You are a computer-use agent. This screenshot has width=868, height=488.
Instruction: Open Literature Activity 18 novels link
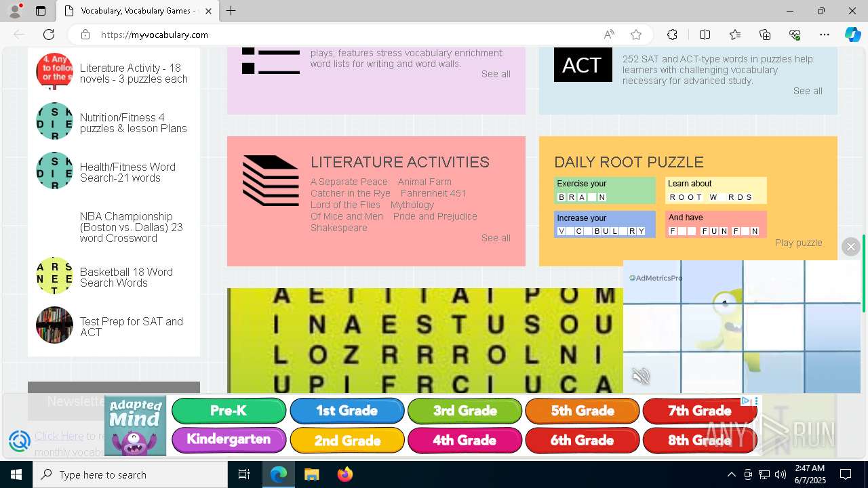pyautogui.click(x=134, y=73)
